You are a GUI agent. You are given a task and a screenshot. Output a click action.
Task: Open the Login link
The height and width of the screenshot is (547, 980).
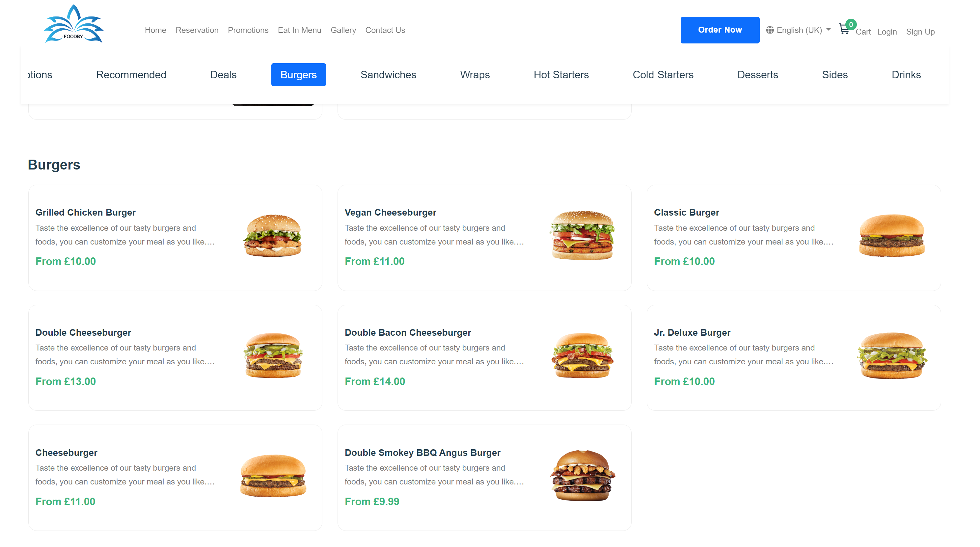pyautogui.click(x=887, y=32)
